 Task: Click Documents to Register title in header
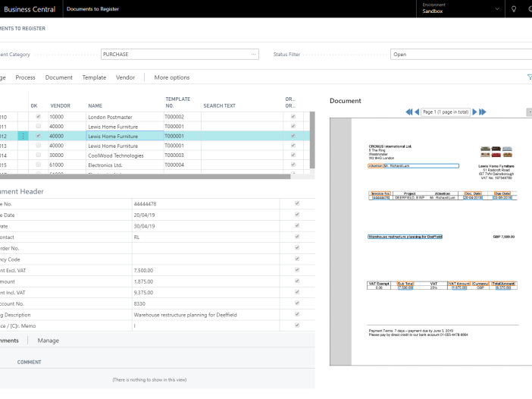pos(92,9)
